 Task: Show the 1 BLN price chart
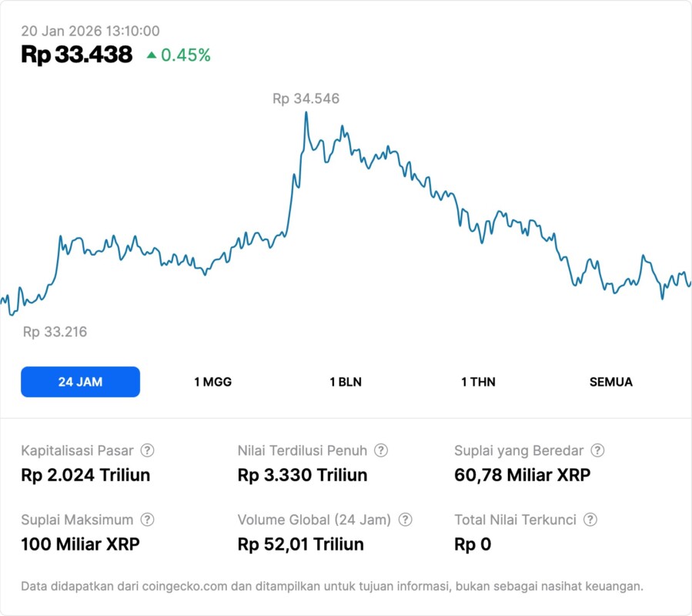pos(346,382)
